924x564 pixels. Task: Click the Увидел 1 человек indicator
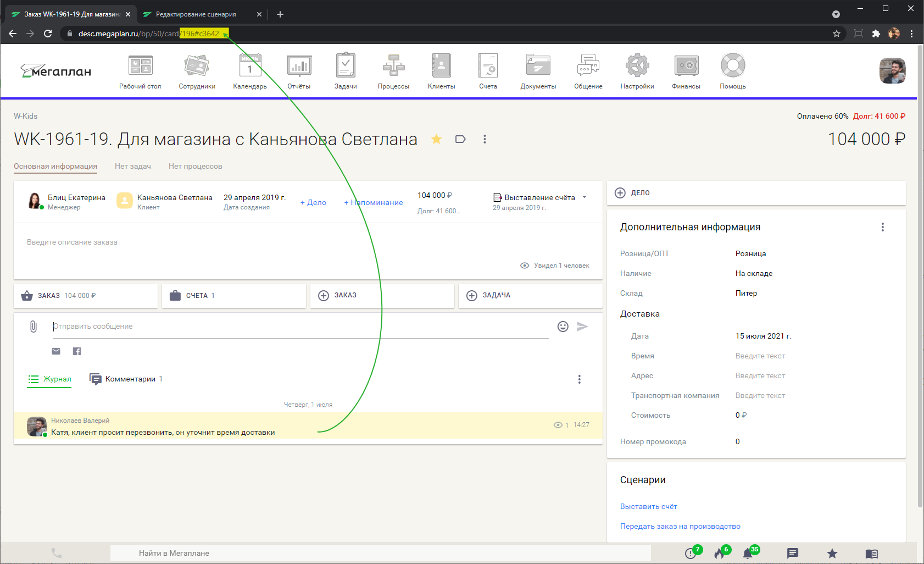click(x=555, y=266)
